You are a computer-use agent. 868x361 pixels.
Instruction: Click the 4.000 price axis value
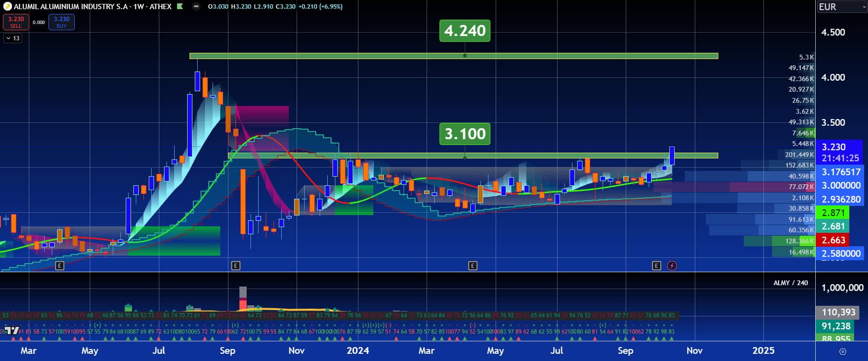[x=833, y=77]
